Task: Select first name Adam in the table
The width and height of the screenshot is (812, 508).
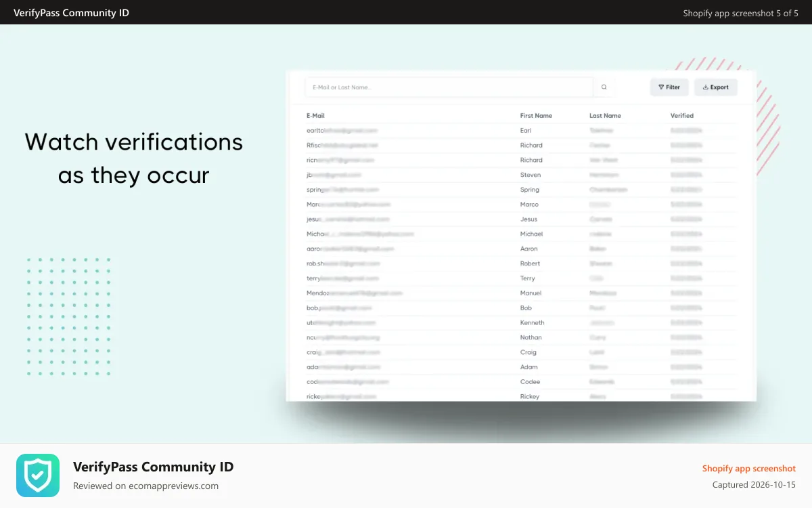Action: 529,367
